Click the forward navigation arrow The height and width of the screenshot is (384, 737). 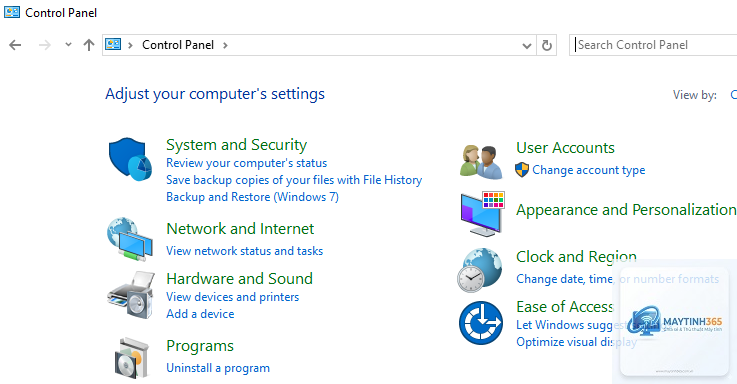pyautogui.click(x=45, y=45)
